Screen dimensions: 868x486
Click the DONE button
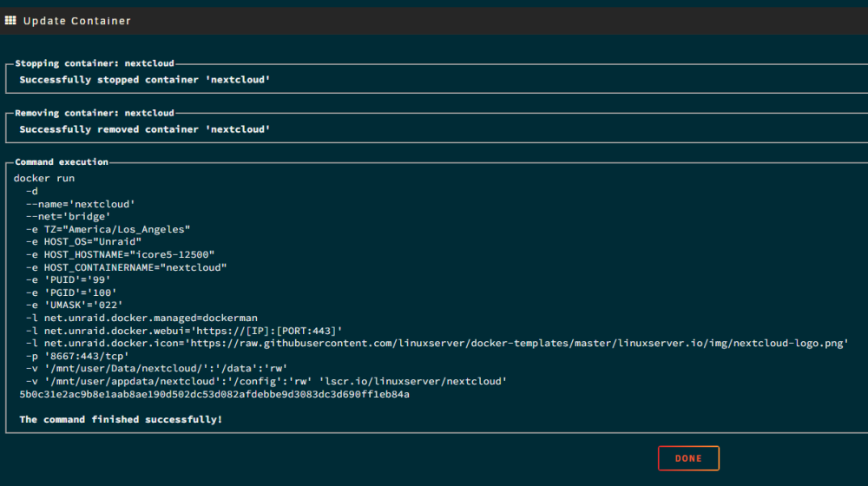pyautogui.click(x=688, y=458)
